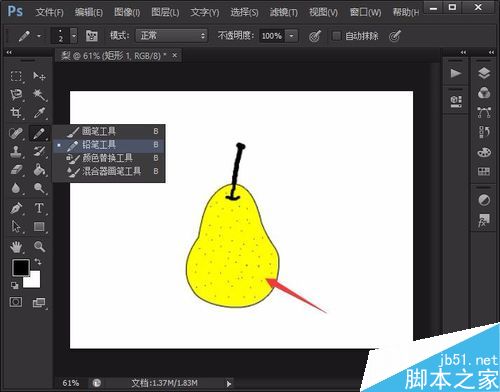Click the white background color swatch
Viewport: 500px width, 392px height.
click(34, 281)
